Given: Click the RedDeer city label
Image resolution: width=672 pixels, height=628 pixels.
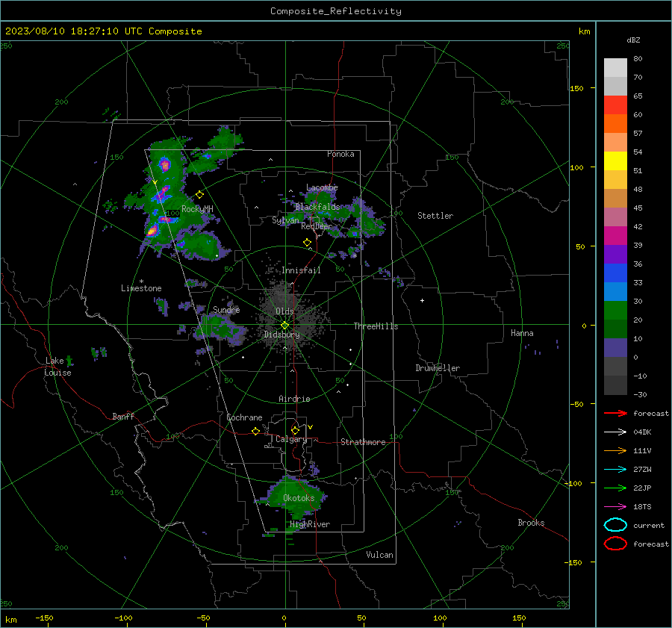Looking at the screenshot, I should (317, 226).
